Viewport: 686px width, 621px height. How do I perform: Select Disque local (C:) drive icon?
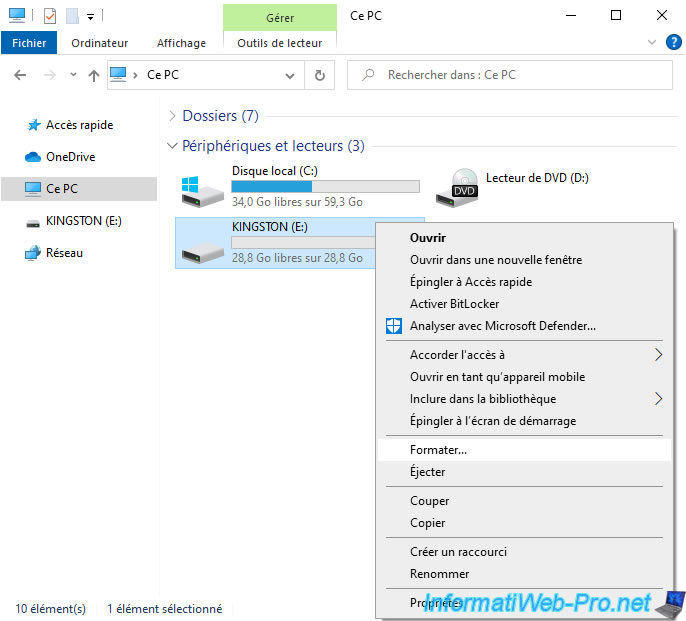200,187
